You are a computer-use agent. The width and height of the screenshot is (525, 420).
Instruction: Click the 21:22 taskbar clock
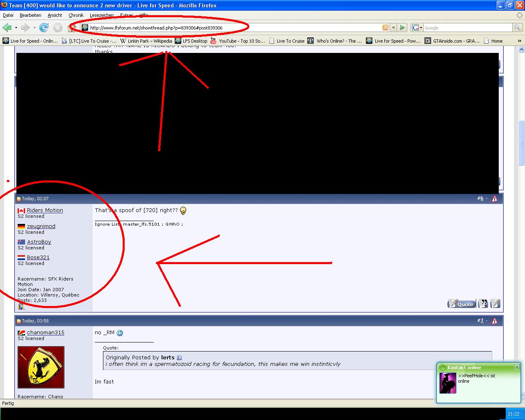(514, 414)
